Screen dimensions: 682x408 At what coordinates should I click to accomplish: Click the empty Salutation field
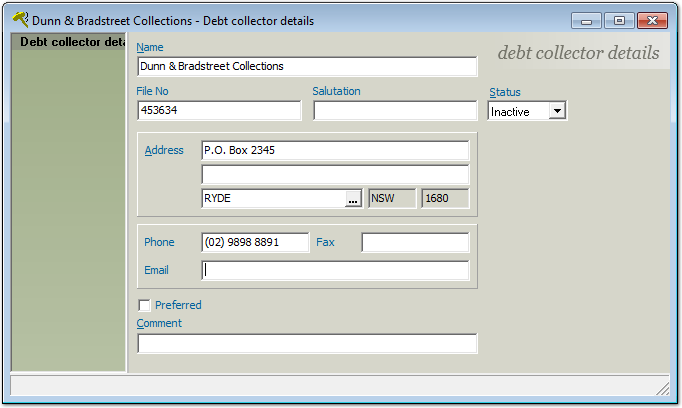[x=394, y=111]
